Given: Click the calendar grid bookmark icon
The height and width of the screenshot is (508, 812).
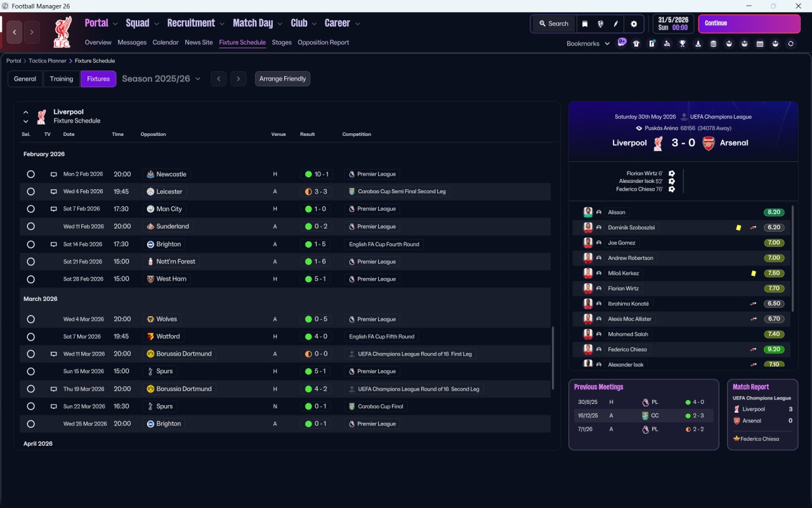Looking at the screenshot, I should [760, 44].
